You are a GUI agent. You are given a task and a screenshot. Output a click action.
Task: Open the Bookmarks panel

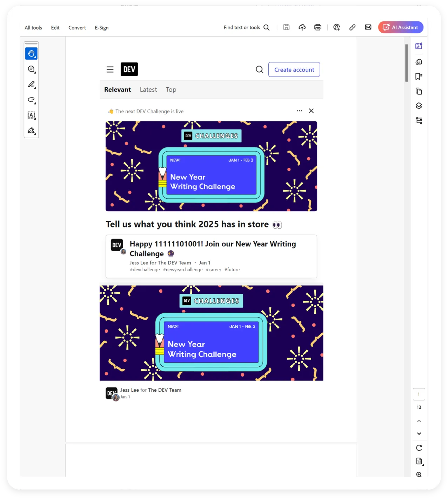click(x=419, y=77)
